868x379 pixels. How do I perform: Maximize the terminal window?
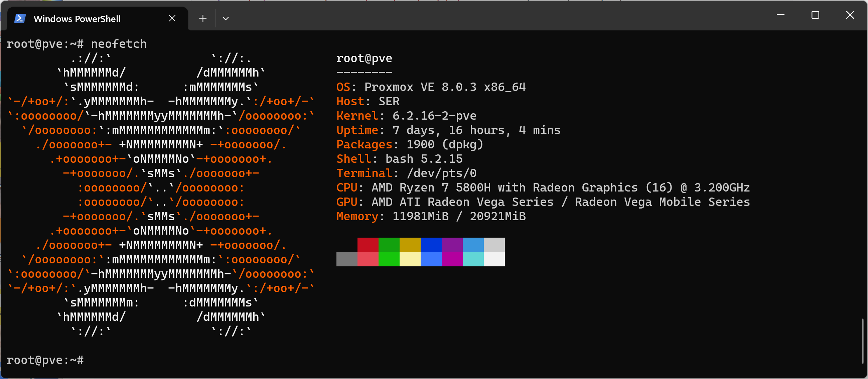coord(815,15)
